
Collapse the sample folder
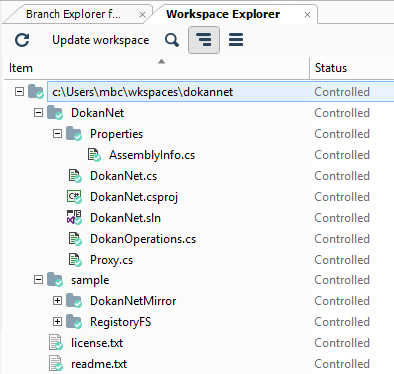(x=39, y=279)
